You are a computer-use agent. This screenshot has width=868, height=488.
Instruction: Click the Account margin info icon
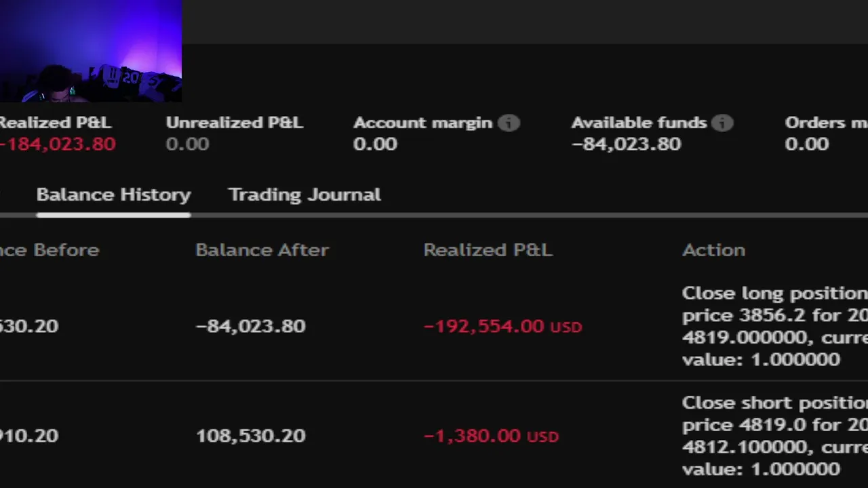pos(509,123)
